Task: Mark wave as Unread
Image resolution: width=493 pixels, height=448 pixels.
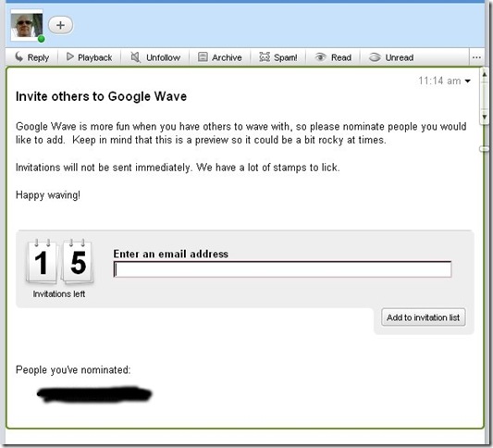Action: click(391, 57)
